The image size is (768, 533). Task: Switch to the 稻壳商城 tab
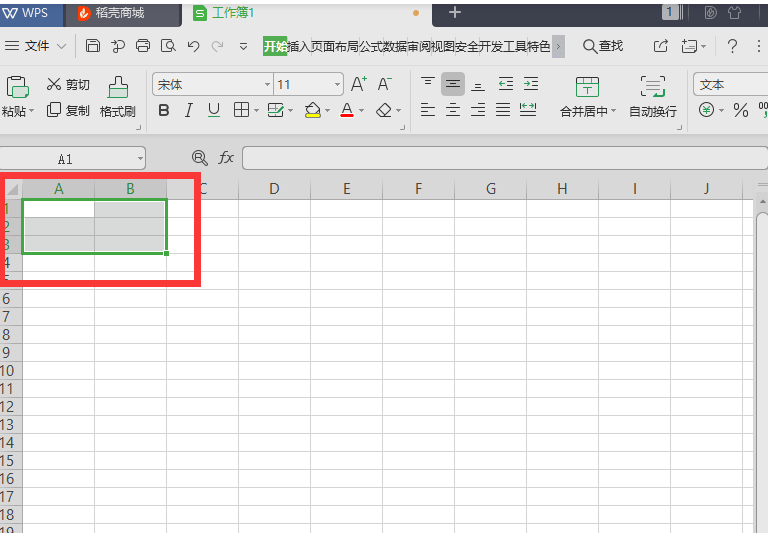coord(119,13)
